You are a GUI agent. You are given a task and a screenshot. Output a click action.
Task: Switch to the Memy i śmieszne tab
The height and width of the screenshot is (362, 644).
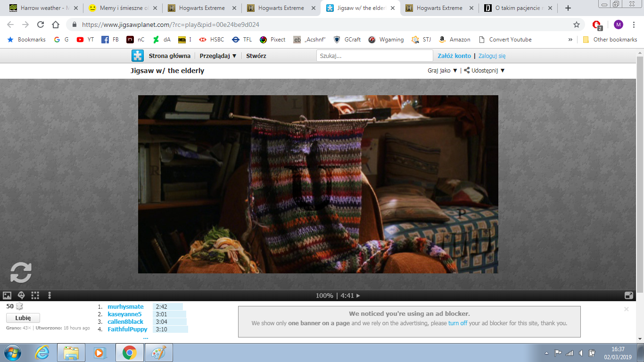coord(123,8)
